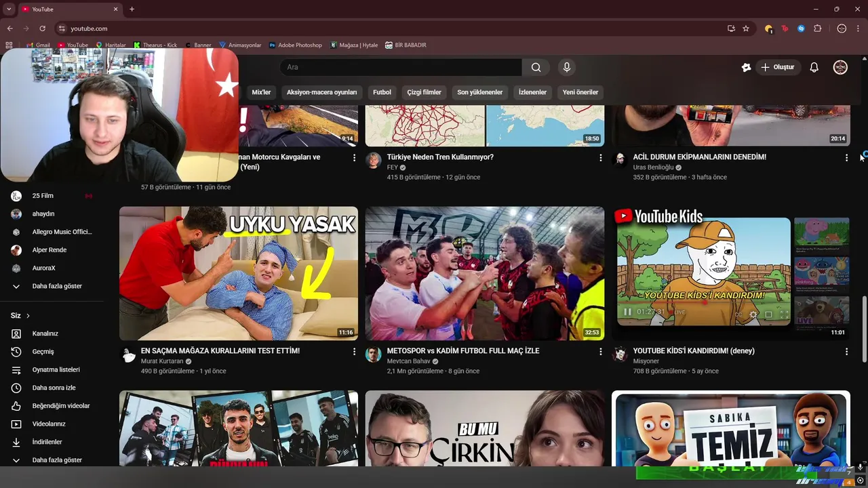Image resolution: width=868 pixels, height=488 pixels.
Task: Select the Yeni öneriler chip
Action: 580,92
